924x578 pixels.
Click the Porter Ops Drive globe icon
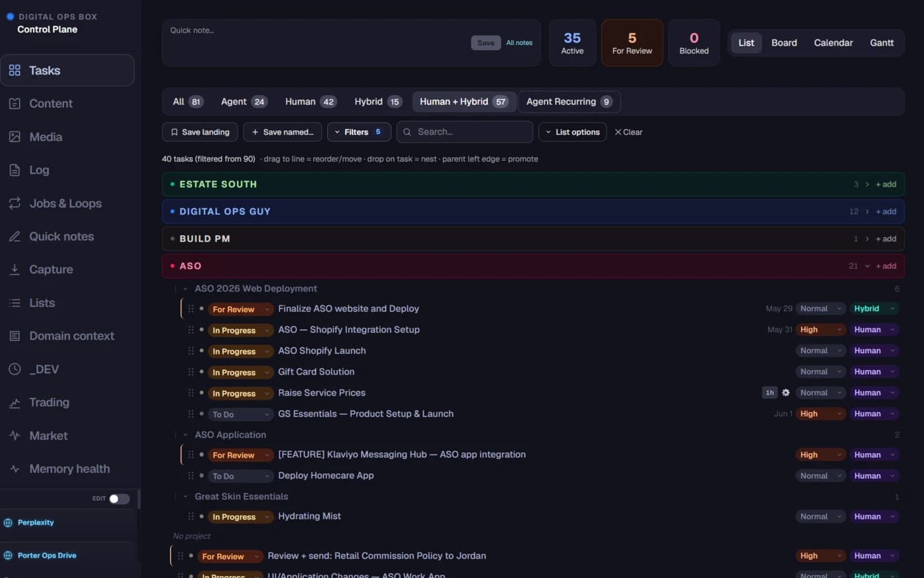point(8,556)
